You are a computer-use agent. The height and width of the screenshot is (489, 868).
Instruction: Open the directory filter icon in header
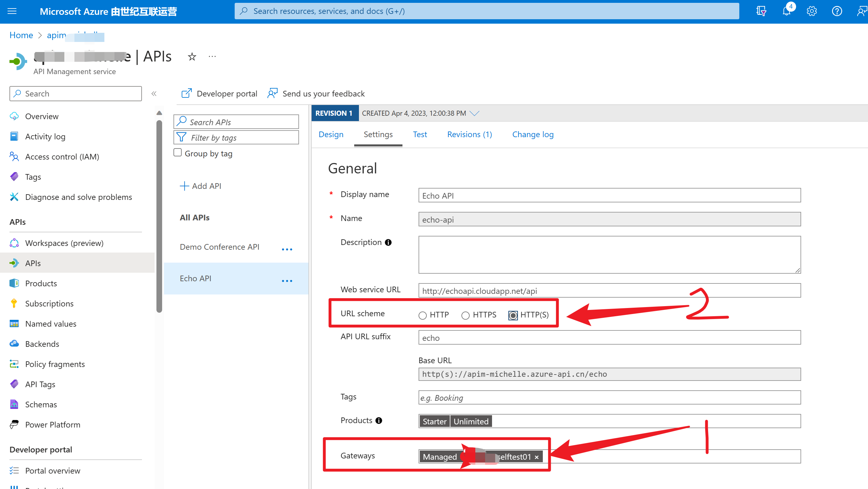click(x=761, y=11)
